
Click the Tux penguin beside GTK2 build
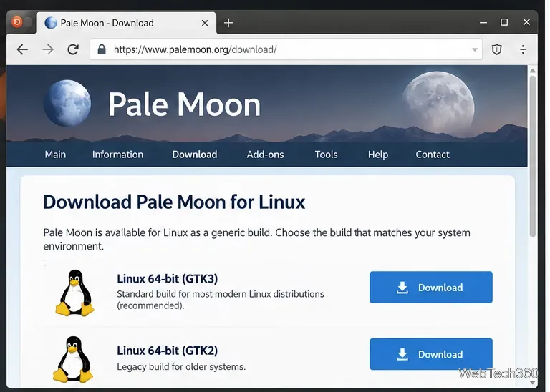pyautogui.click(x=73, y=359)
